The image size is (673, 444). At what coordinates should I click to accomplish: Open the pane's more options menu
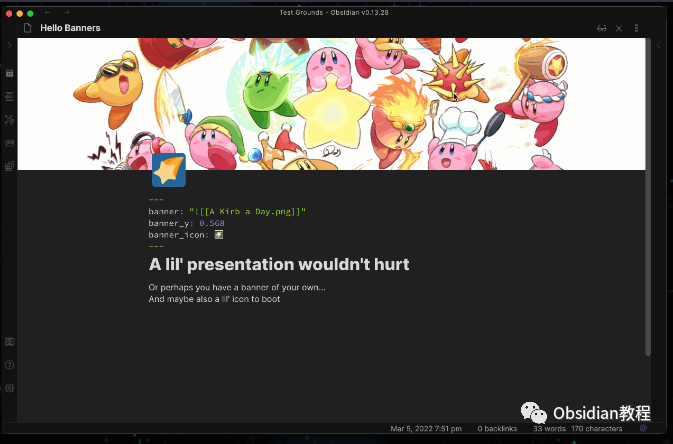[x=637, y=28]
